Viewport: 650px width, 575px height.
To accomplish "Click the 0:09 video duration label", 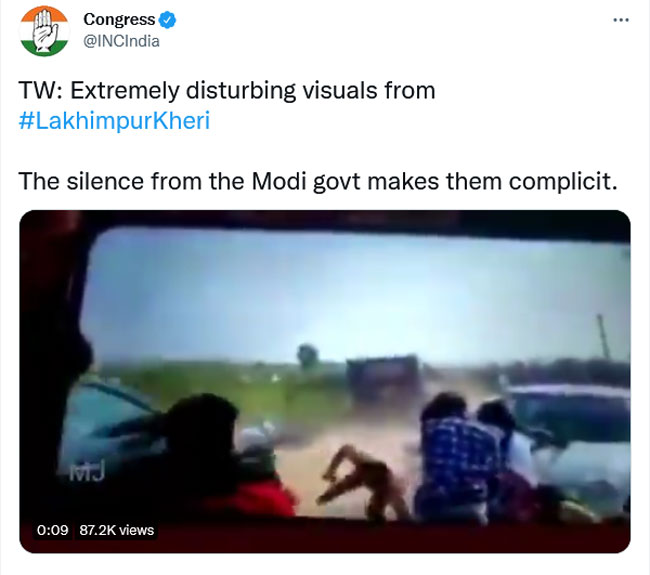I will tap(52, 530).
